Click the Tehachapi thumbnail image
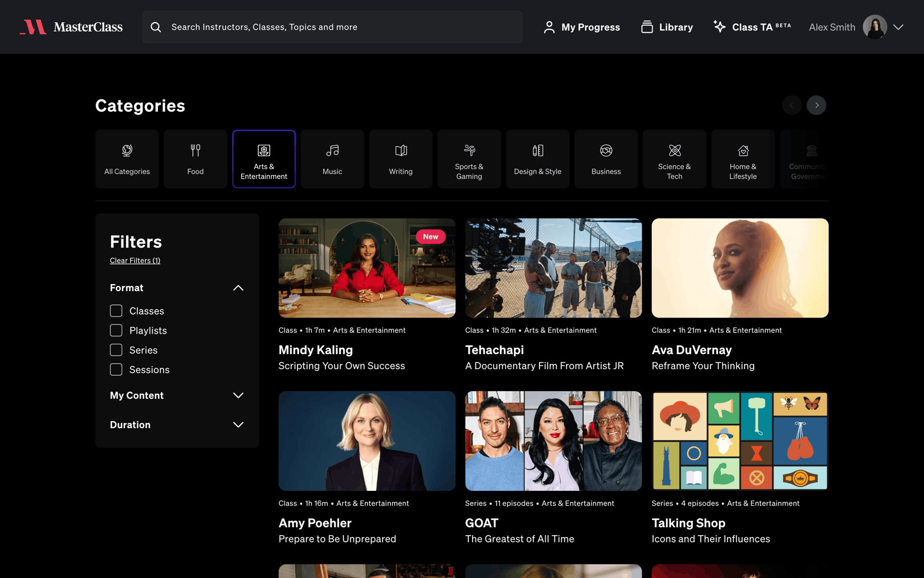 click(553, 268)
